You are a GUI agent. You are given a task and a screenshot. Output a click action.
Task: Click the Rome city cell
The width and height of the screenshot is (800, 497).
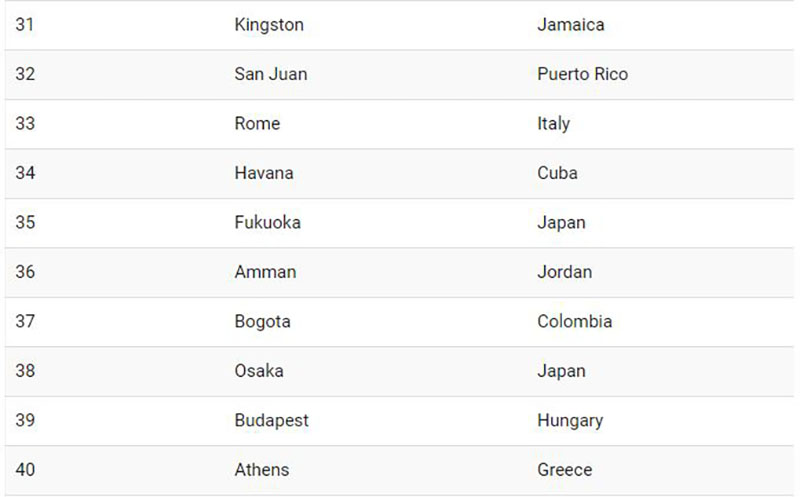tap(257, 124)
